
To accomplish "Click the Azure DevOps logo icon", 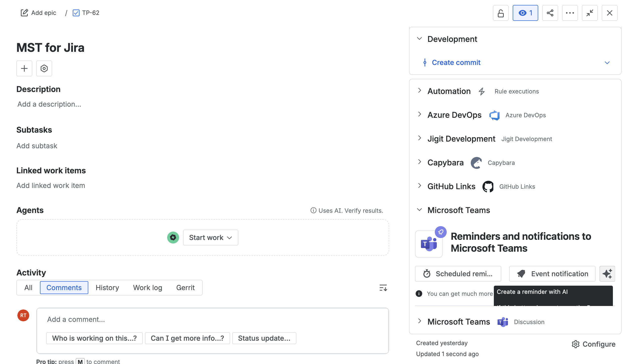I will pyautogui.click(x=494, y=115).
